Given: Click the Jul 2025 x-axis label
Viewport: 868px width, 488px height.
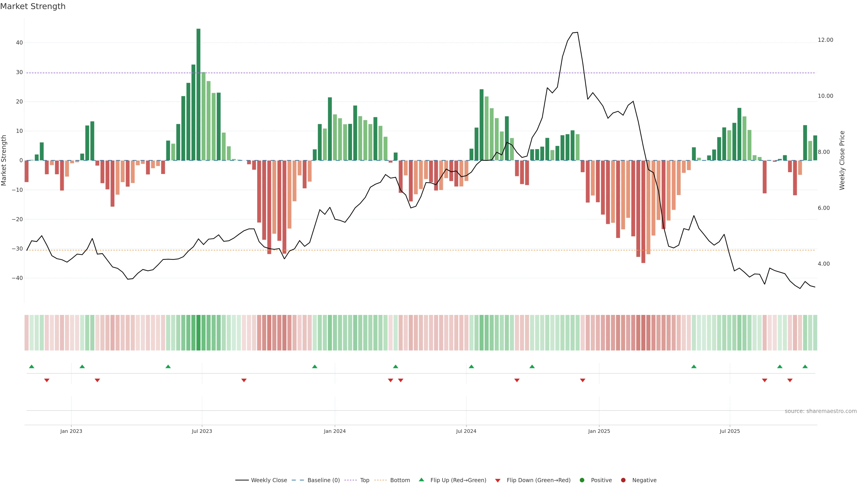Looking at the screenshot, I should (x=729, y=431).
